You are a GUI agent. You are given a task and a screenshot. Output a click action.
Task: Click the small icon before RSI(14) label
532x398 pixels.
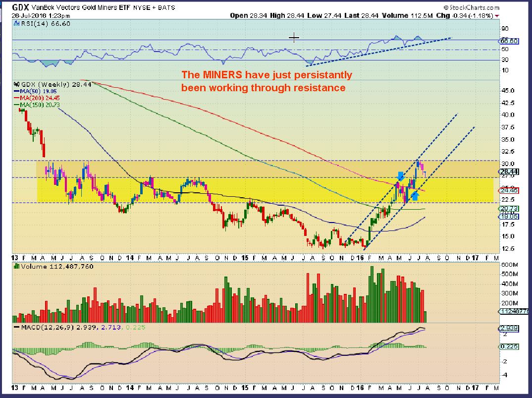17,23
